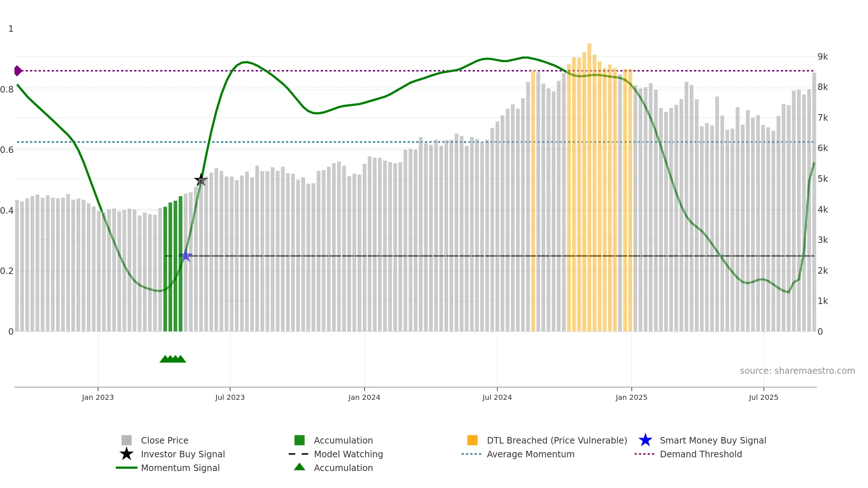Click the orange DTL Breached color swatch
The width and height of the screenshot is (868, 488).
(472, 440)
